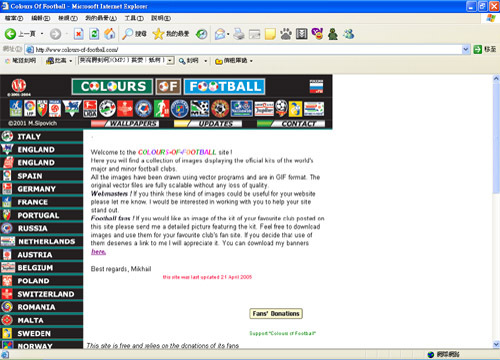Click the Fans' Donations button
The image size is (500, 360).
point(276,314)
